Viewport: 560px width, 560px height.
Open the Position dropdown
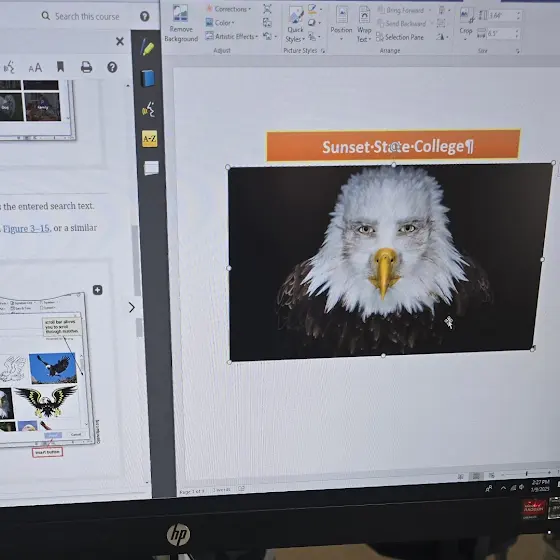point(341,24)
